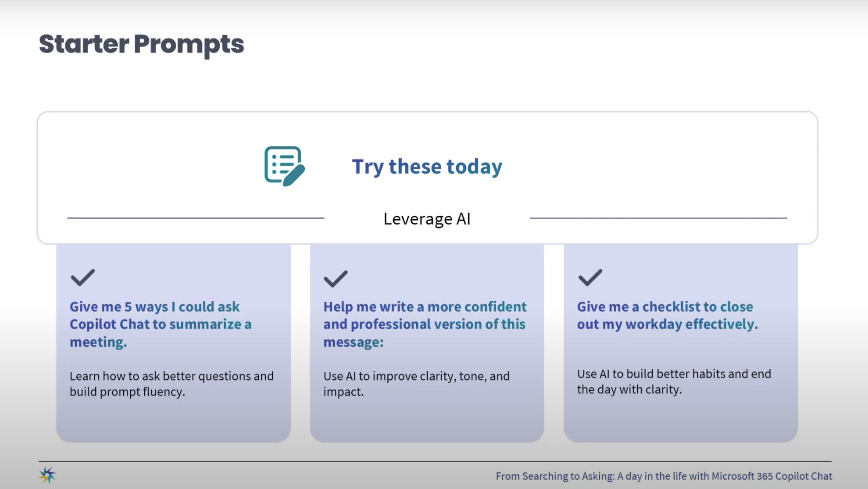This screenshot has width=868, height=489.
Task: Select the 5 ways summarize meeting prompt
Action: click(x=160, y=324)
